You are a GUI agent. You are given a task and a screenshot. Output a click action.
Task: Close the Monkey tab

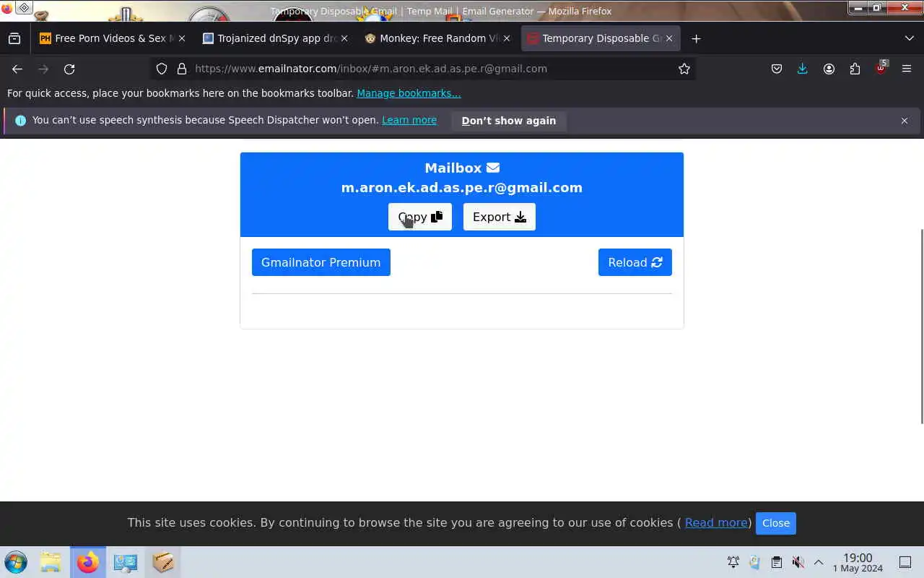click(x=506, y=38)
